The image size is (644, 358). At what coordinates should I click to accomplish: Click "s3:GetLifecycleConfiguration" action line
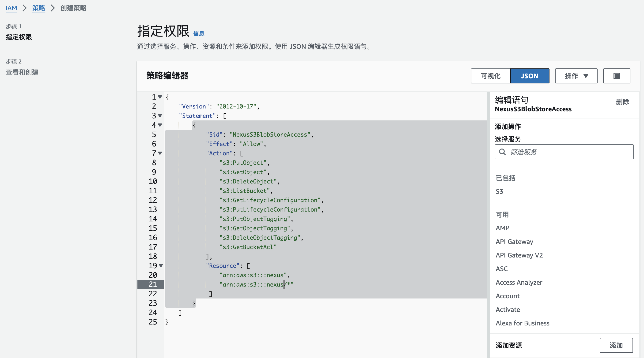tap(270, 200)
